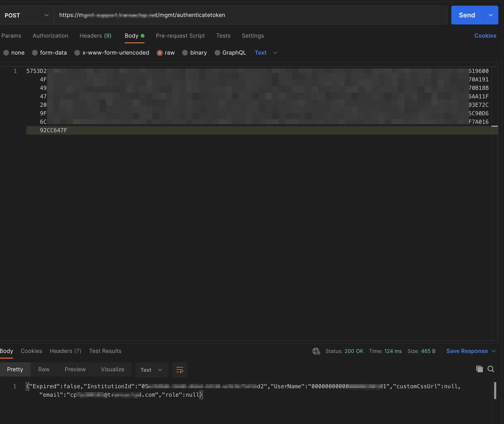Open the Cookies link
This screenshot has height=424, width=504.
(x=485, y=36)
